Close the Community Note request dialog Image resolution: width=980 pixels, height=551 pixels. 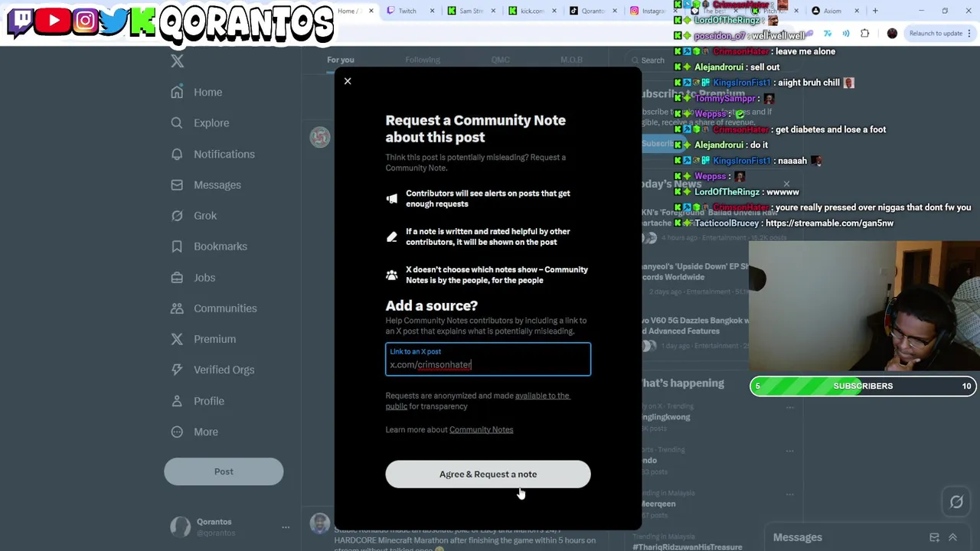click(348, 81)
